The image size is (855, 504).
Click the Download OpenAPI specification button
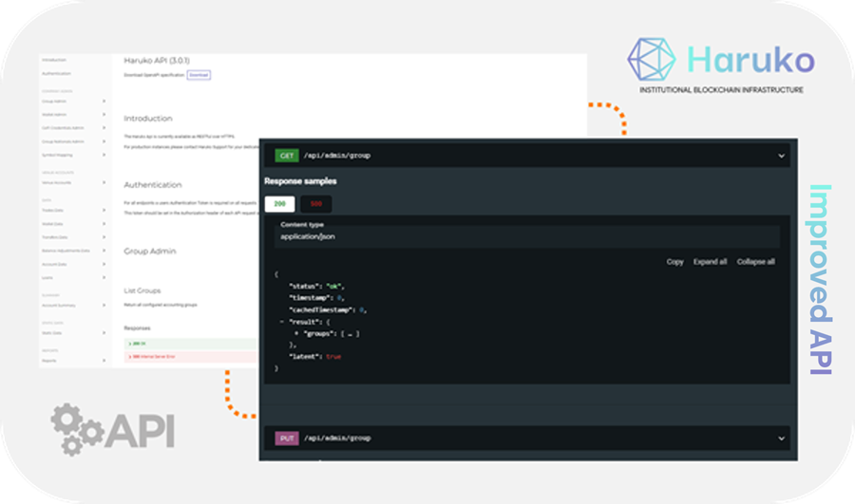pyautogui.click(x=199, y=75)
